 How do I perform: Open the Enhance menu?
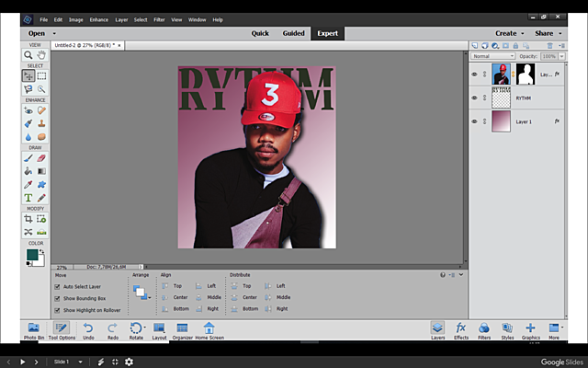coord(98,20)
